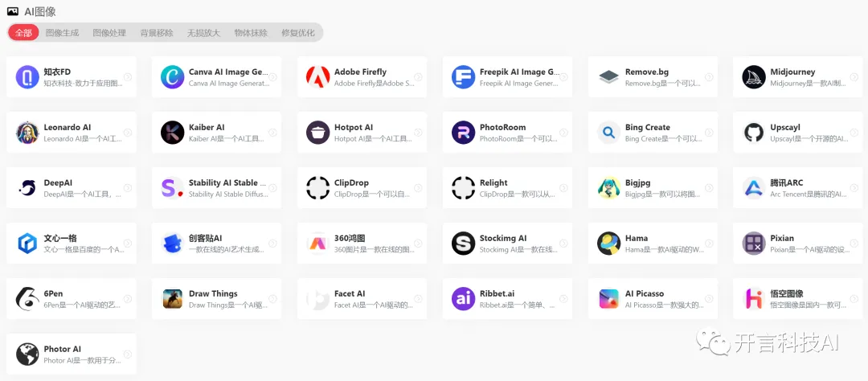Click the Facet AI faded logo
868x381 pixels.
pyautogui.click(x=317, y=298)
